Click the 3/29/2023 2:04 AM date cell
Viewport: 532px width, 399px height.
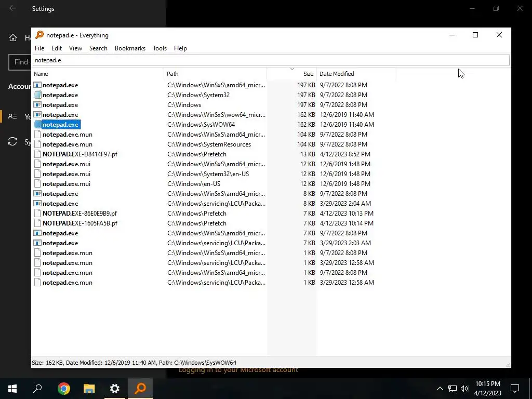pos(345,204)
